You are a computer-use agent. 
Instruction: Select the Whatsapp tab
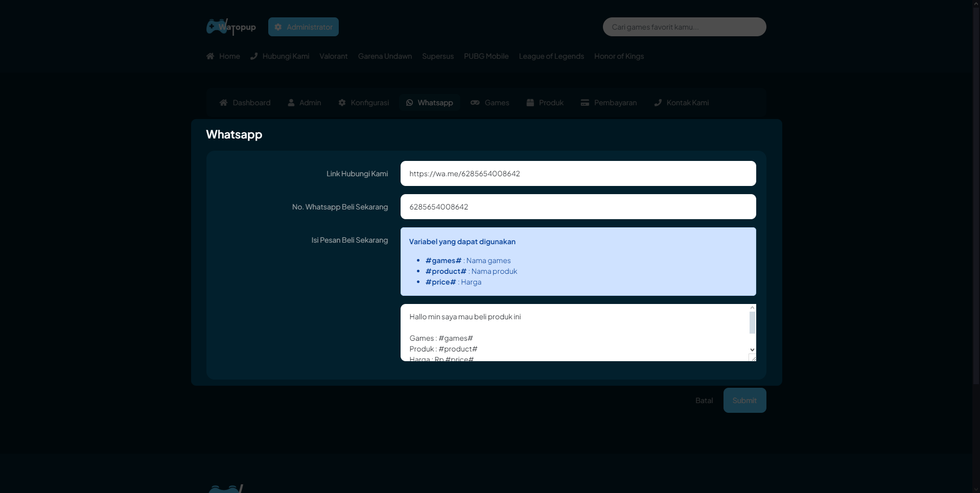pyautogui.click(x=430, y=103)
